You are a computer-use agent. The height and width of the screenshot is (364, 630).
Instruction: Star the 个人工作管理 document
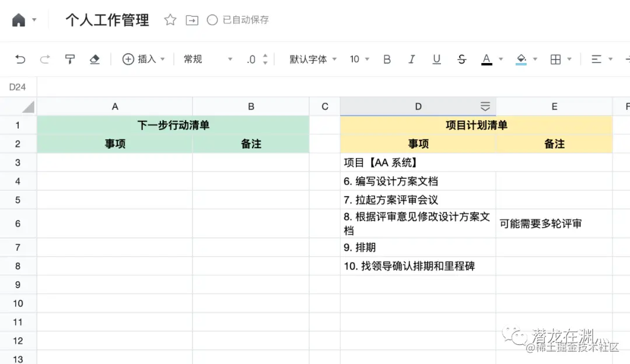pyautogui.click(x=169, y=19)
